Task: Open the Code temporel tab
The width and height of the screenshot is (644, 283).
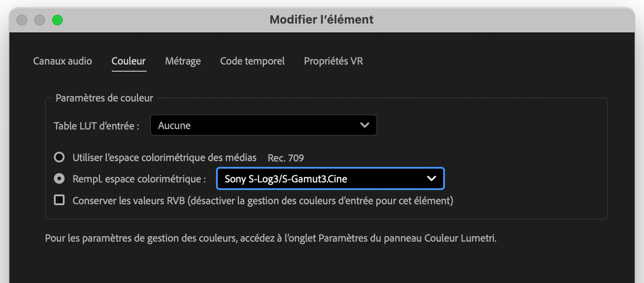Action: pos(252,61)
